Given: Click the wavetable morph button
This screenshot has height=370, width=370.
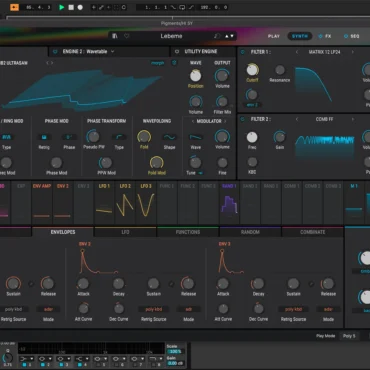Looking at the screenshot, I should point(158,63).
